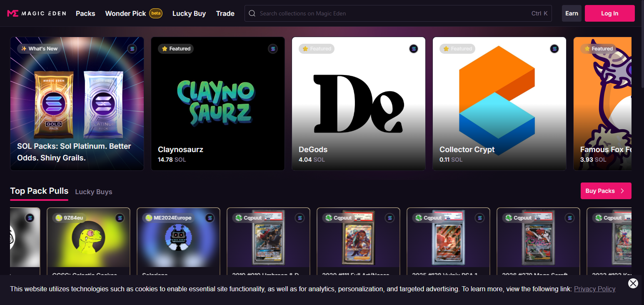Click Solana icon on Claynosaurz card
This screenshot has height=305, width=644.
pyautogui.click(x=273, y=49)
